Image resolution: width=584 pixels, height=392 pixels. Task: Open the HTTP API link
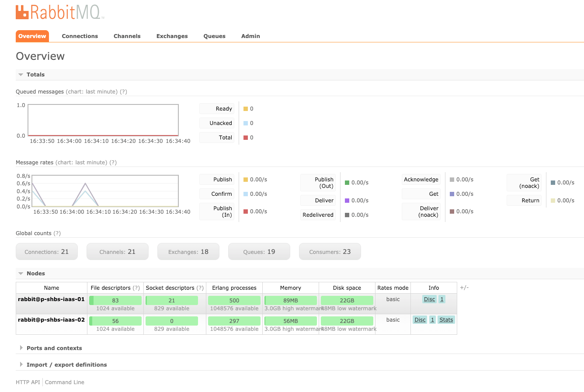(28, 382)
